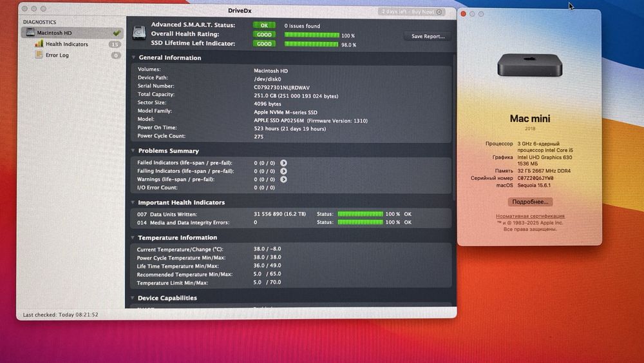This screenshot has height=363, width=644.
Task: Open details arrow for Failing Indicators
Action: pyautogui.click(x=283, y=171)
